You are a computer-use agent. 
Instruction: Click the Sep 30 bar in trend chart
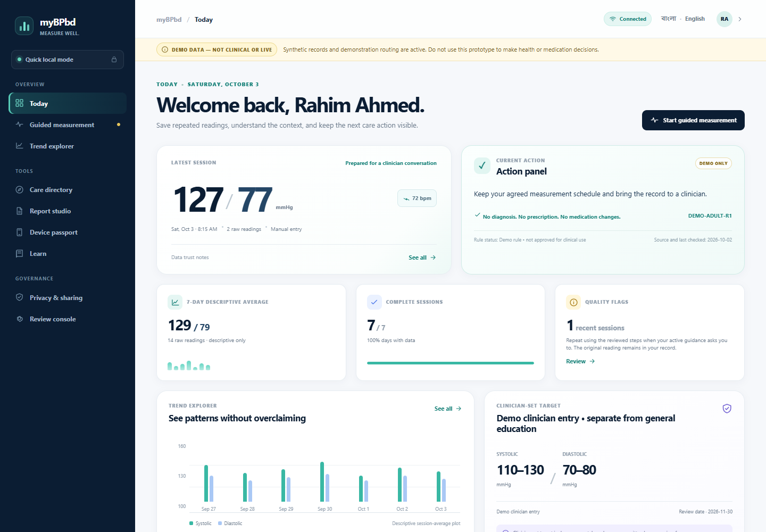tap(324, 482)
